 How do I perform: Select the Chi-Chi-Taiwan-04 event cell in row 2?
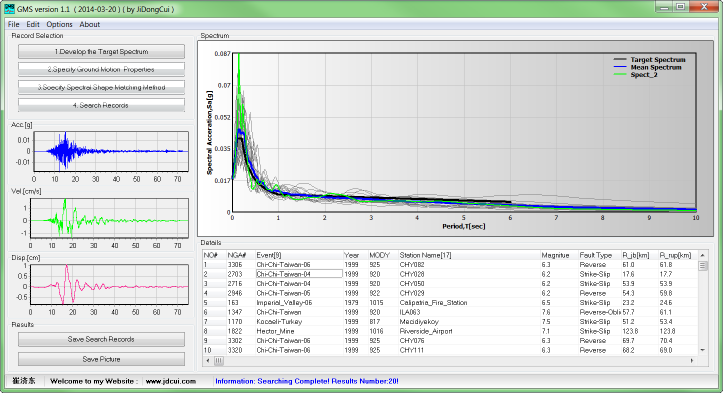(299, 274)
